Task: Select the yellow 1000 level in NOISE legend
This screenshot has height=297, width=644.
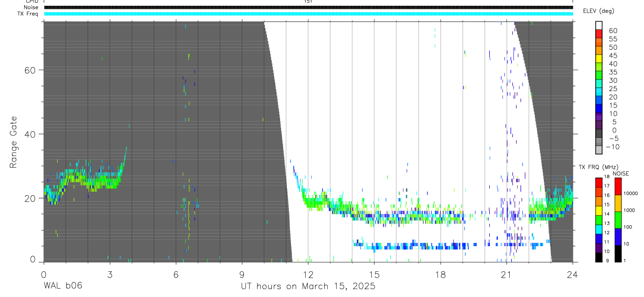Action: (x=617, y=203)
